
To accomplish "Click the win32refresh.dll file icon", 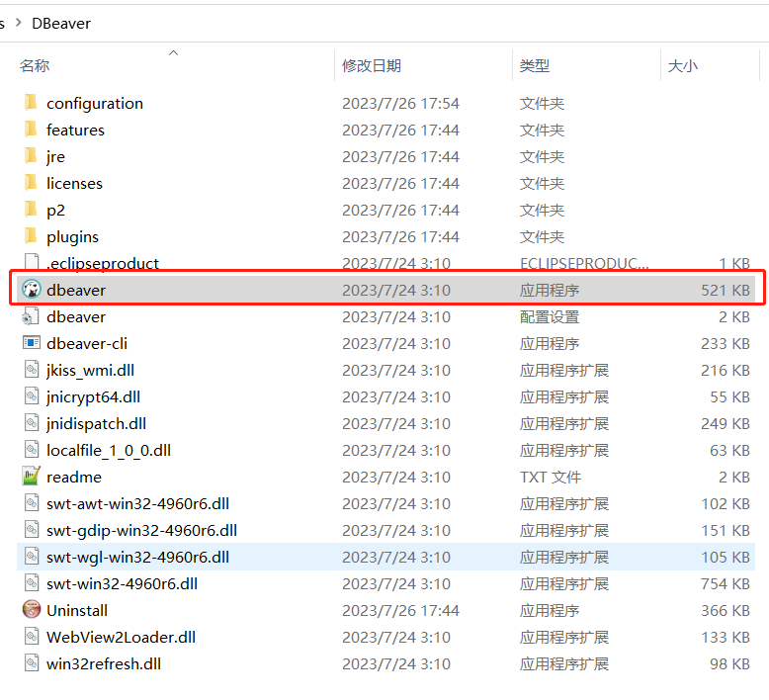I will click(32, 663).
